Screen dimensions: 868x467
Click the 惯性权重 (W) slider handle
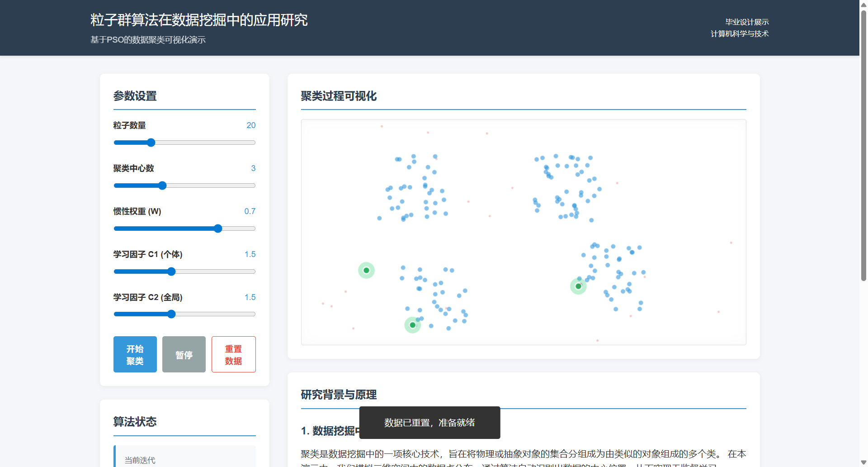(218, 229)
